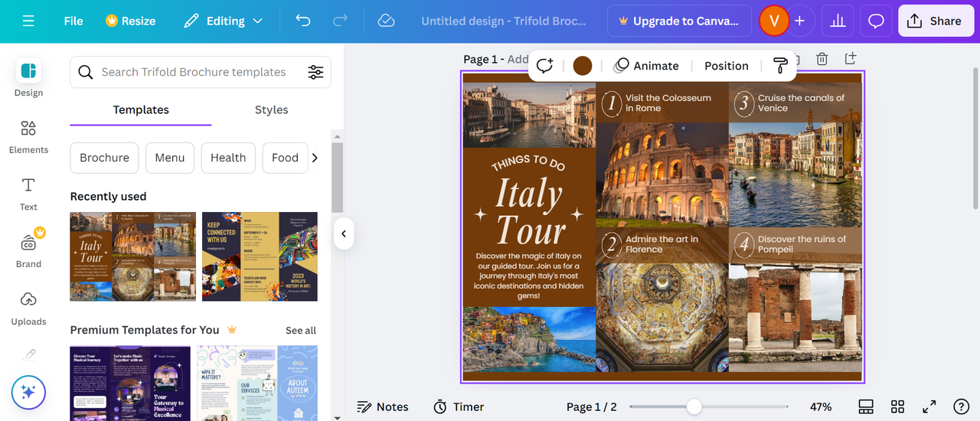Click the copy style paint roller icon
This screenshot has width=980, height=421.
780,66
